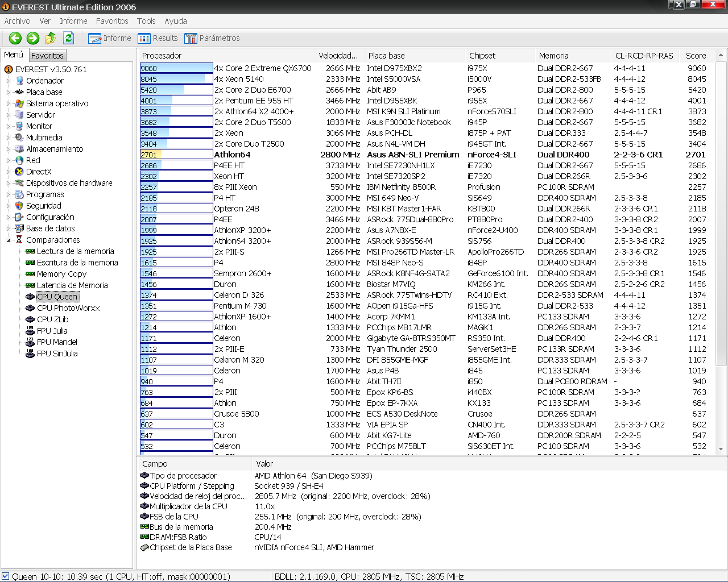Click the 8045 Xeon 5140 score bar
The width and height of the screenshot is (728, 582).
[176, 79]
